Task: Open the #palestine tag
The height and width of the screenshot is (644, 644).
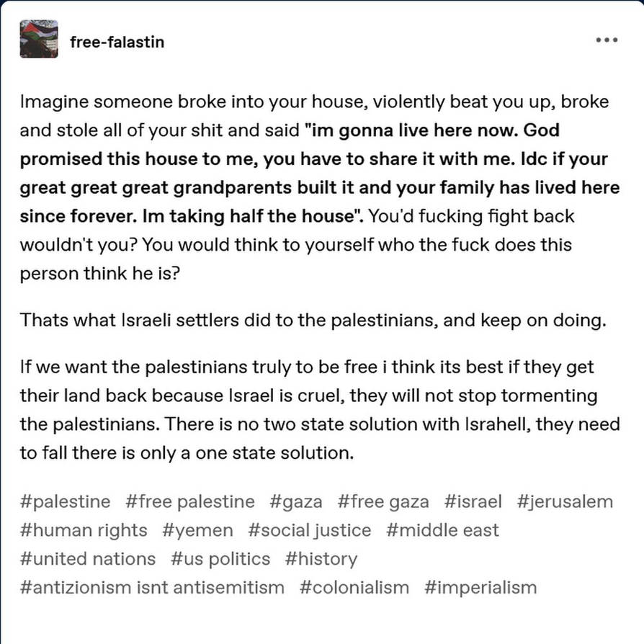Action: [x=66, y=501]
